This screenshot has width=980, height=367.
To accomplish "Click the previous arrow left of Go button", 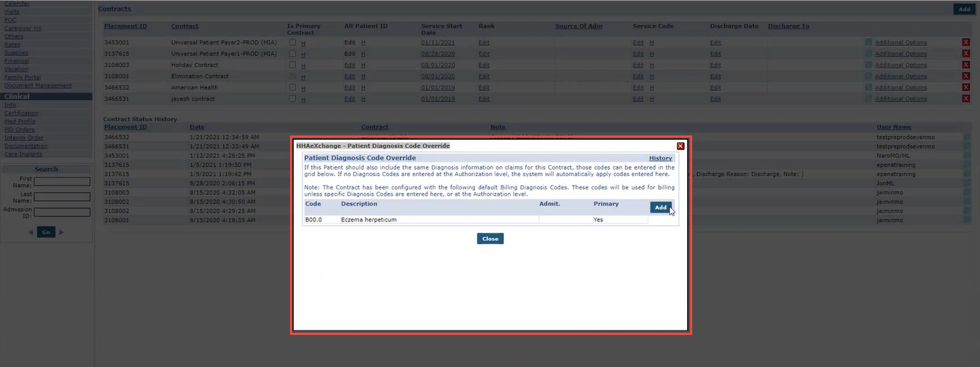I will (x=31, y=232).
